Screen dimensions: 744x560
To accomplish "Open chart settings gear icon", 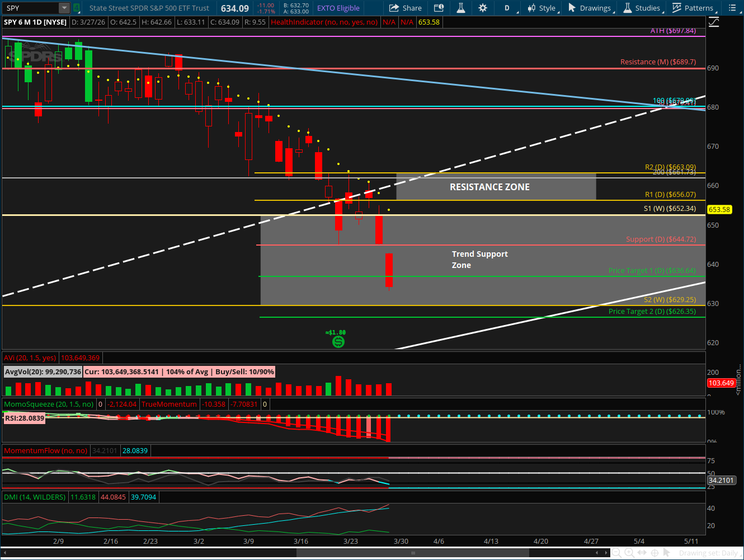I will pos(483,8).
